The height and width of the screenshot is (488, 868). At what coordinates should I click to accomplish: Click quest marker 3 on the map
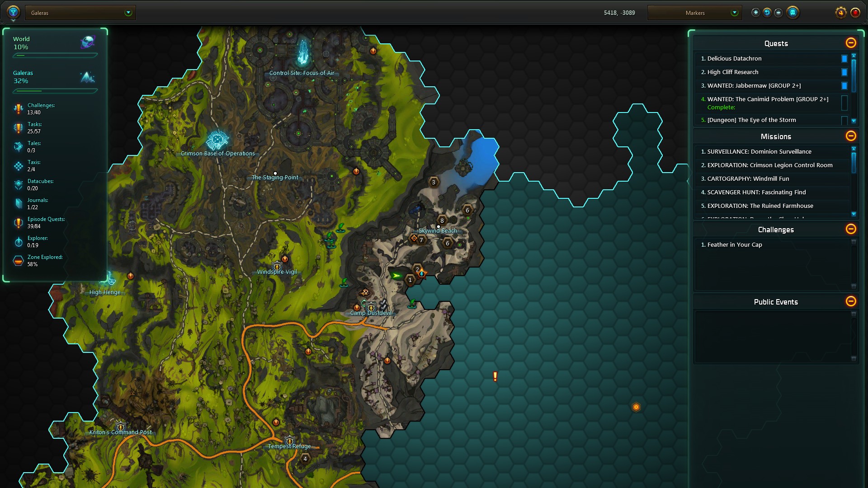(x=434, y=182)
